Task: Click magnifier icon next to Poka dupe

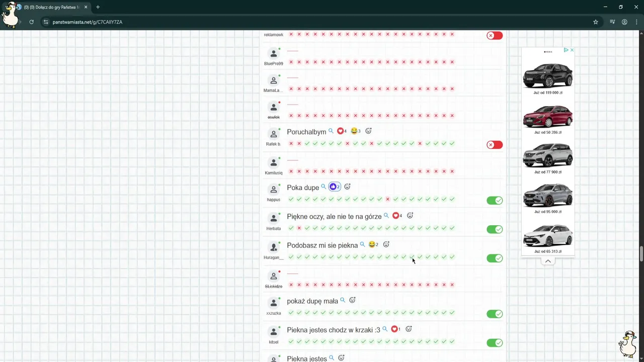Action: point(324,187)
